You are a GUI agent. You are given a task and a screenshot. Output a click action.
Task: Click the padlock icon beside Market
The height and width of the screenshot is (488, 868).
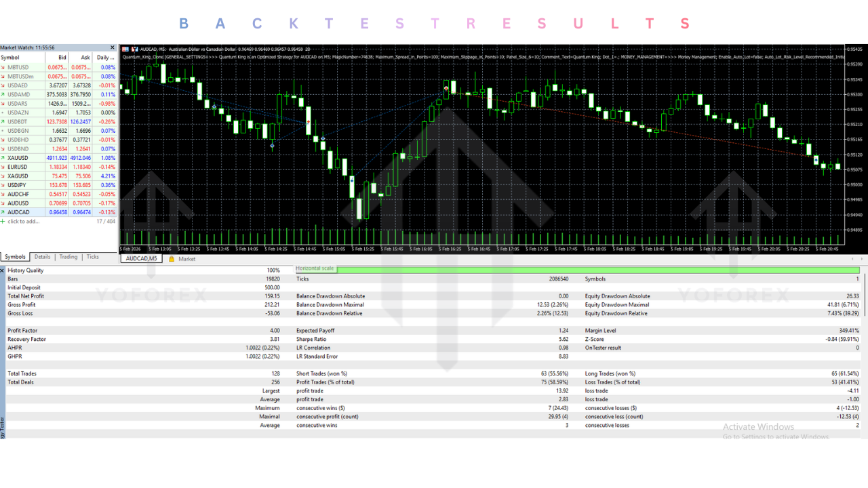click(x=172, y=258)
